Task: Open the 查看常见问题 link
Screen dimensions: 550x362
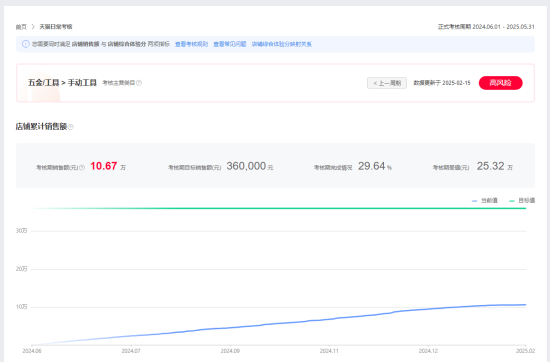Action: (230, 44)
